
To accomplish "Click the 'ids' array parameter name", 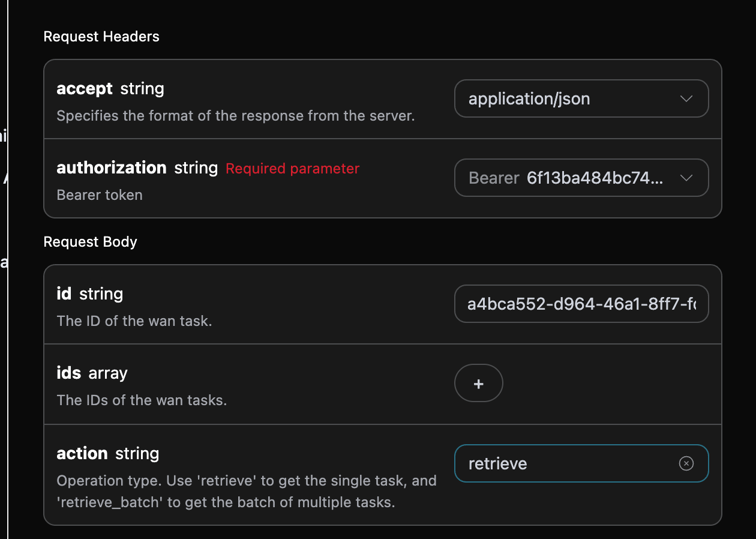I will tap(68, 373).
